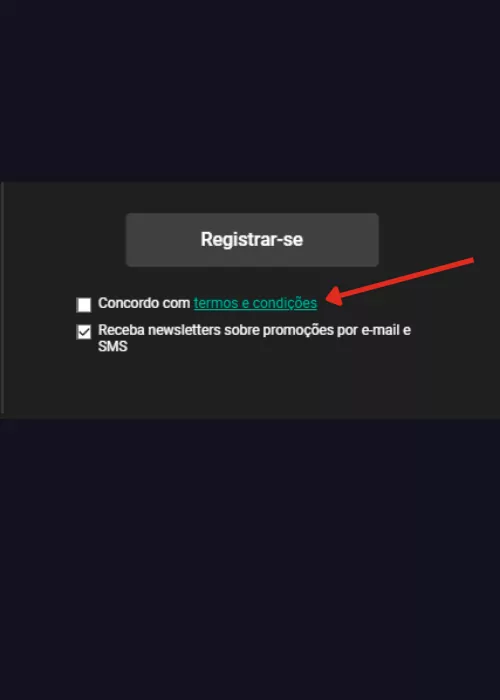The width and height of the screenshot is (500, 700).
Task: Agree to the terms and conditions
Action: point(84,305)
